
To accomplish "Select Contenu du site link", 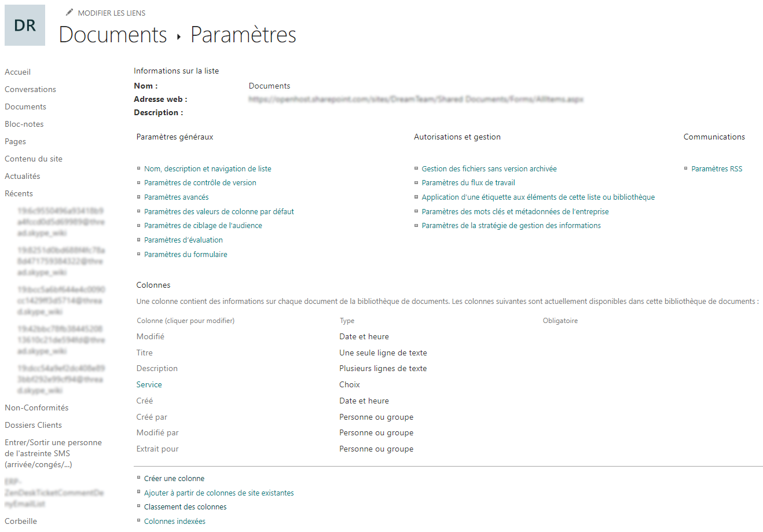I will [x=34, y=159].
